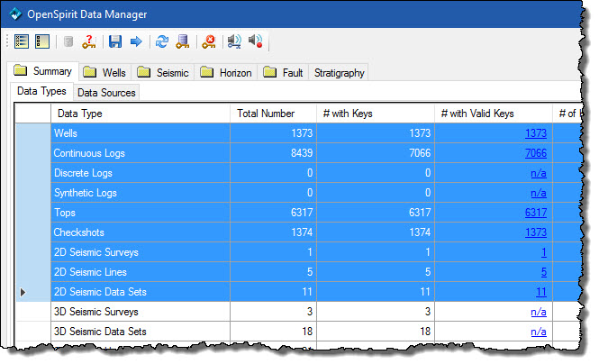Viewport: 599px width, 364px height.
Task: Click the blue refresh arrows icon
Action: (x=162, y=41)
